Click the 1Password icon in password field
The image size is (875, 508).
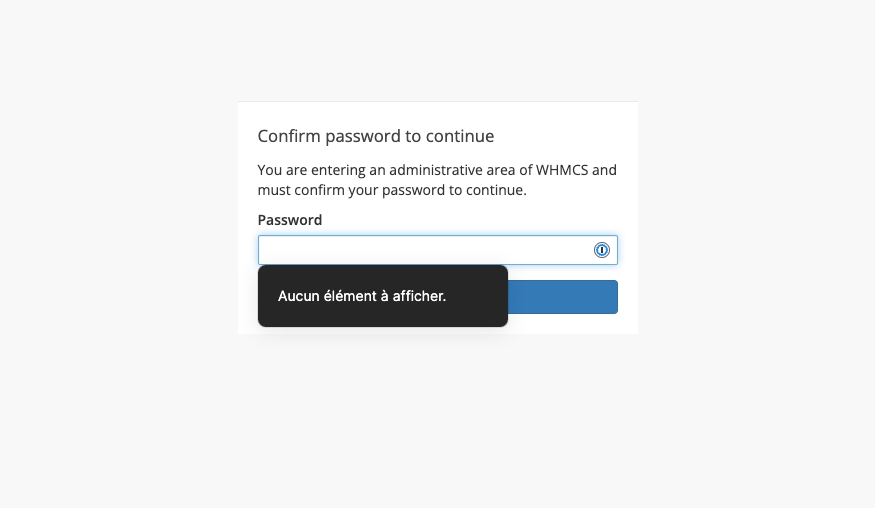click(x=602, y=250)
